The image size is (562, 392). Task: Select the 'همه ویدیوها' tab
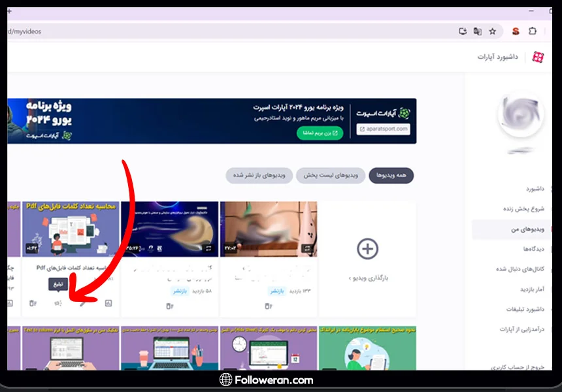[x=391, y=176]
